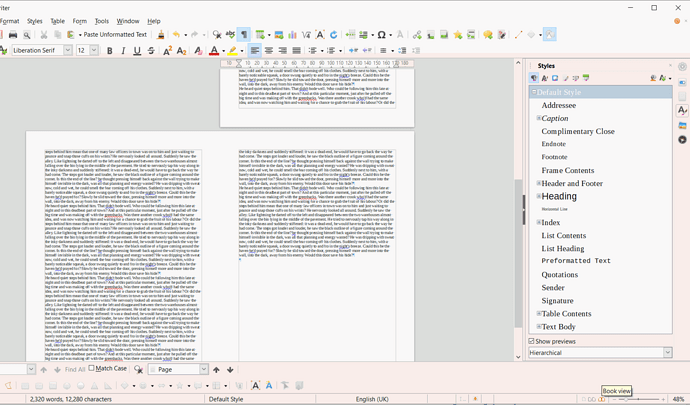Viewport: 690px width, 405px height.
Task: Toggle the Formatting Marks pilcrow icon
Action: point(243,35)
